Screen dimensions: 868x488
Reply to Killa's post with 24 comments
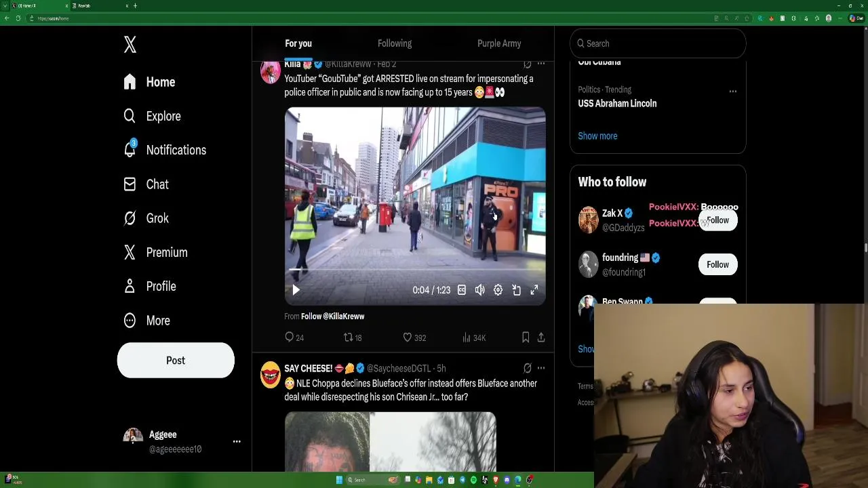click(294, 338)
